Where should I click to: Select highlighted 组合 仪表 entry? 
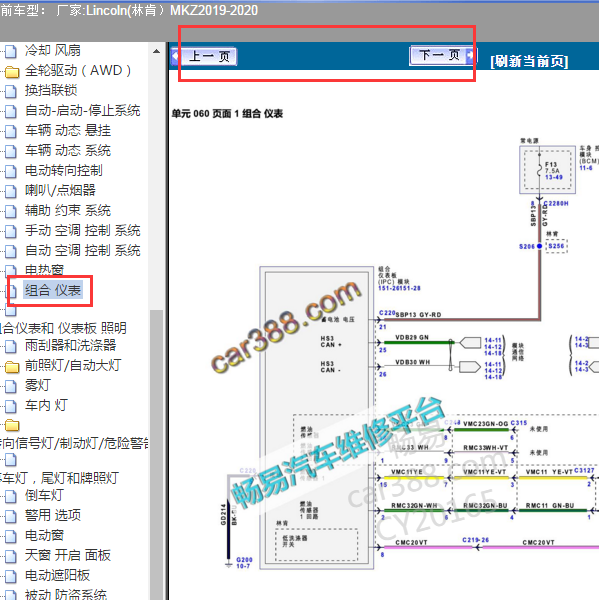point(53,290)
